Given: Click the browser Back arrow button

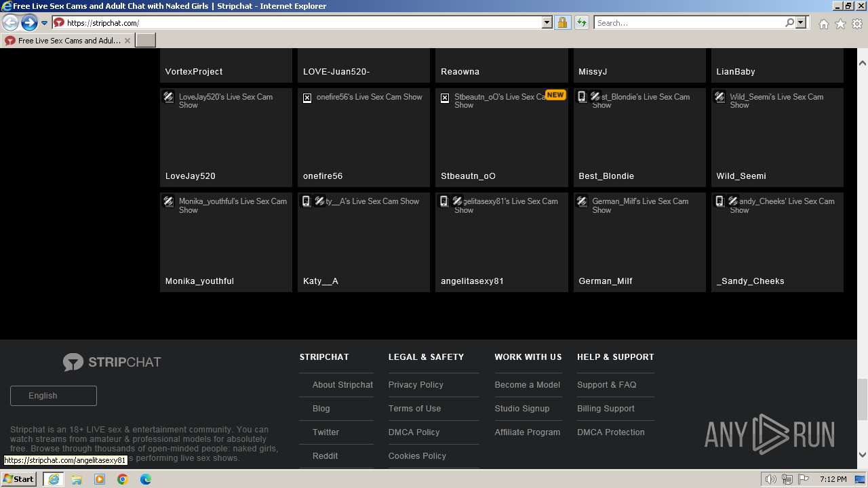Looking at the screenshot, I should 10,22.
